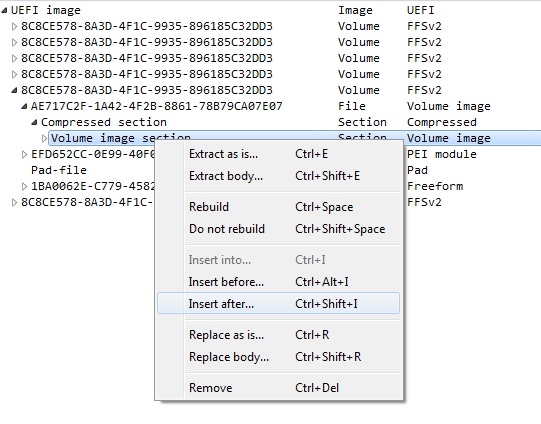Click the 'Compressed' subtype cell
Image resolution: width=541 pixels, height=424 pixels.
442,122
